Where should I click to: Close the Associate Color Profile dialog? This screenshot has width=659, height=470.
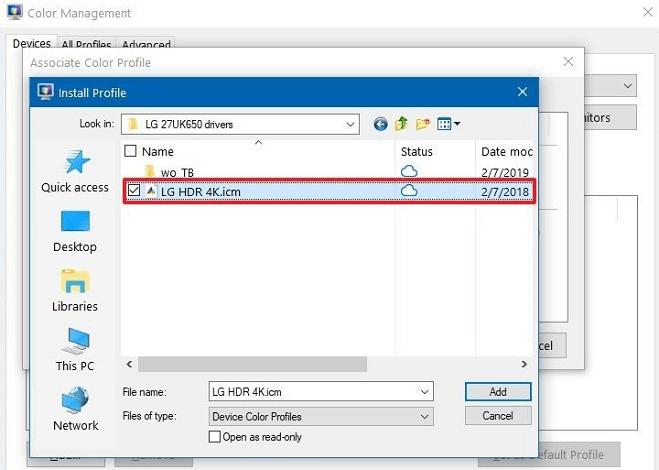pyautogui.click(x=568, y=62)
